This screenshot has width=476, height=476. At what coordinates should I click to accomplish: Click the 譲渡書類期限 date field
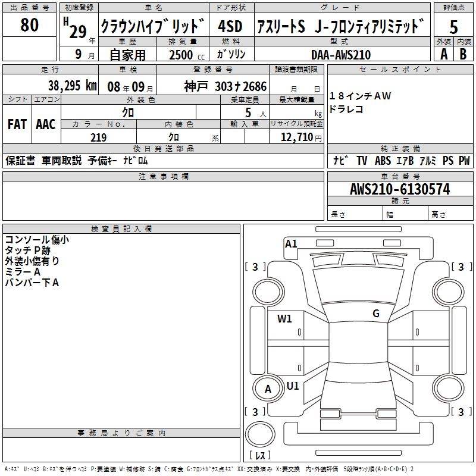(296, 85)
